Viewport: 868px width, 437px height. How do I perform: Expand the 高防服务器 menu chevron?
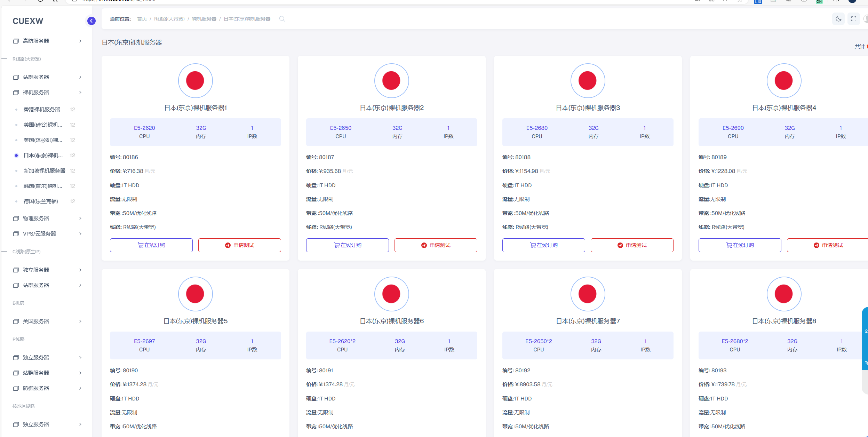point(80,41)
